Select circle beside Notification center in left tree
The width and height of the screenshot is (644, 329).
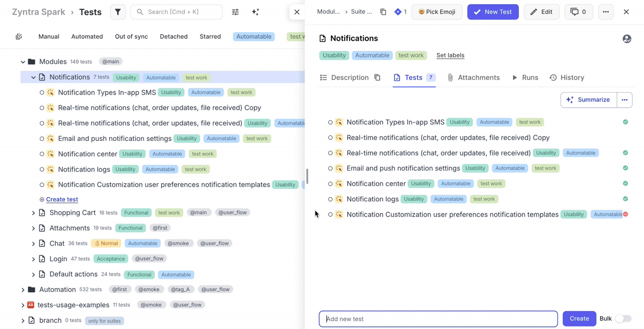pyautogui.click(x=42, y=154)
